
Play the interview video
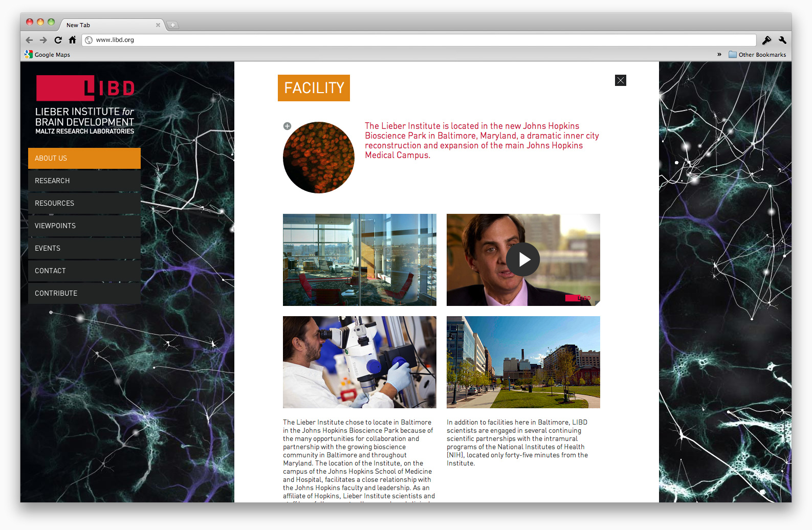(522, 260)
